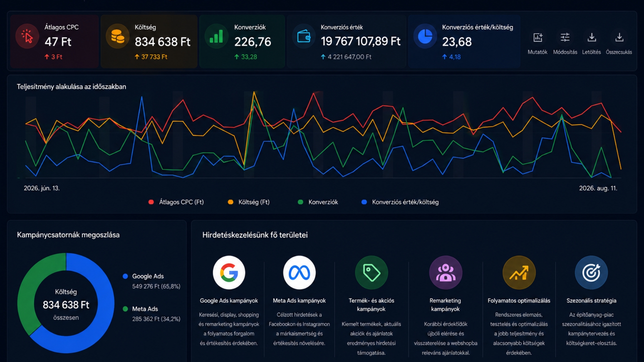Click the purple Remarketing people icon
Image resolution: width=644 pixels, height=362 pixels.
coord(445,273)
